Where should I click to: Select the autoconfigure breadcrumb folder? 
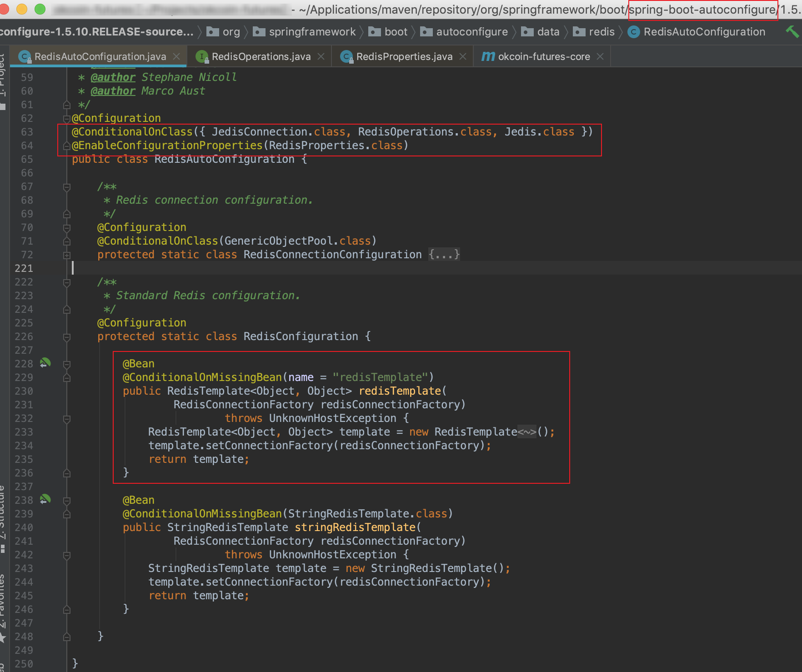point(471,32)
